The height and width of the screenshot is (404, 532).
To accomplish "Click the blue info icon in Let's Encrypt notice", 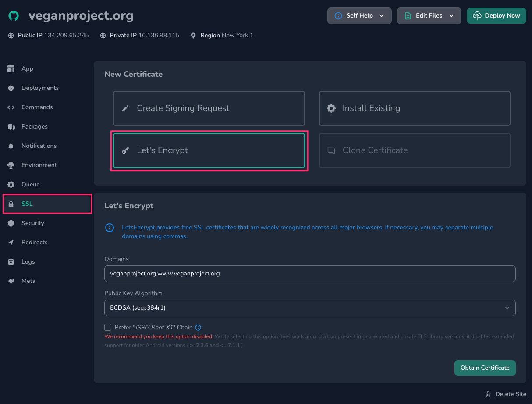I will (109, 228).
